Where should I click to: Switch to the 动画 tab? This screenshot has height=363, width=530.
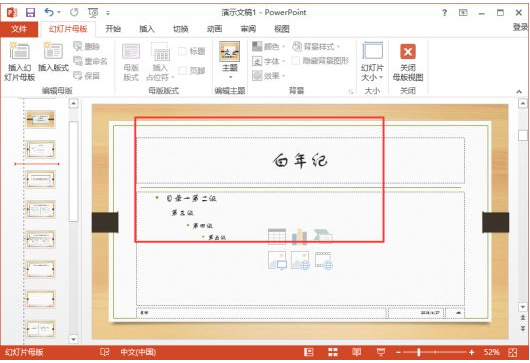tap(214, 29)
